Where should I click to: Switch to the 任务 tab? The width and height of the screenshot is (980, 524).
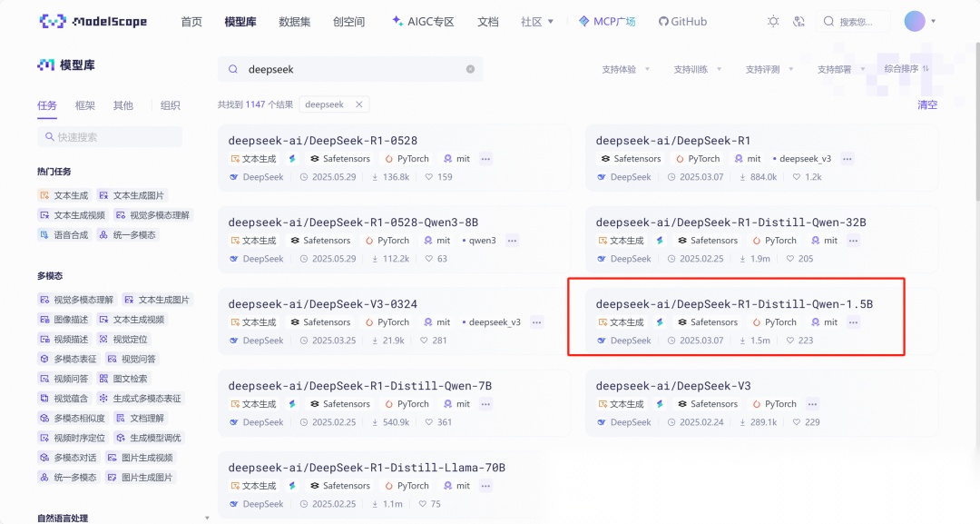[x=47, y=105]
